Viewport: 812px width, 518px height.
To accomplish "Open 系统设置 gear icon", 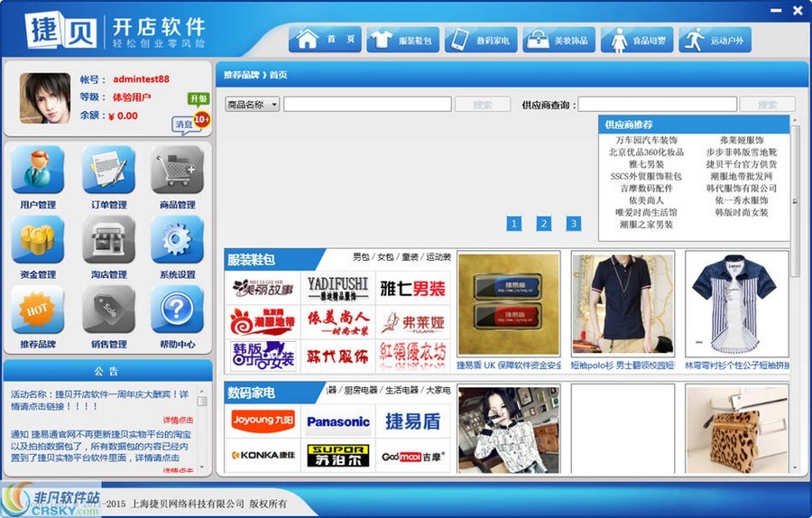I will pos(177,240).
